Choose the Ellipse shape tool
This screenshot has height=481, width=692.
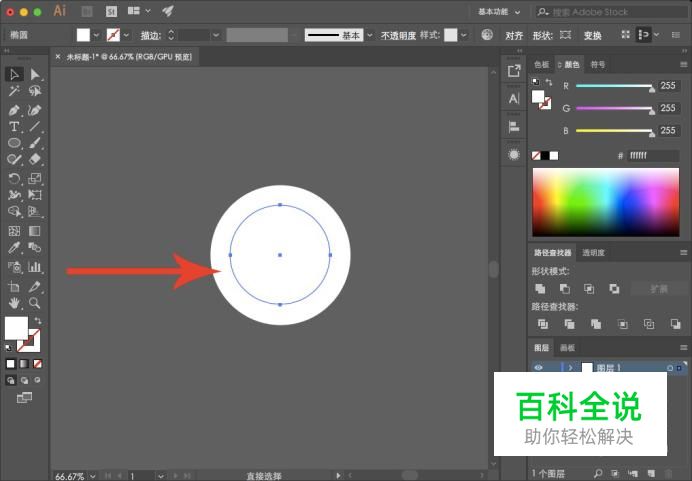click(x=15, y=143)
